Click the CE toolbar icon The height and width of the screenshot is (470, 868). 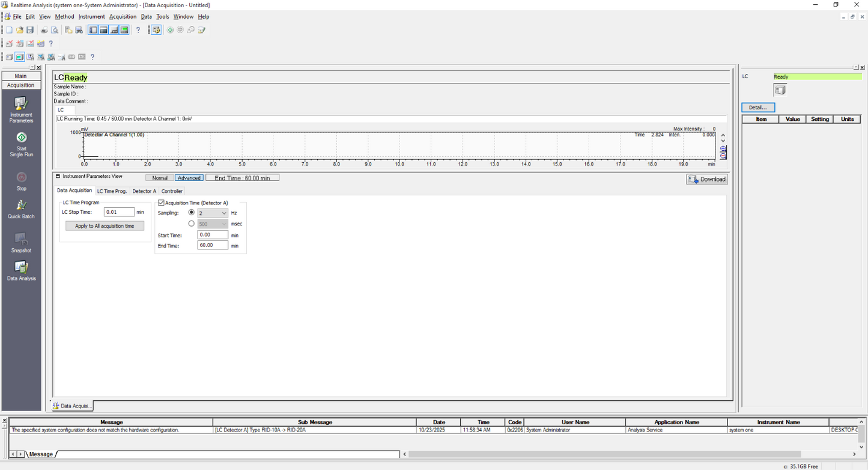tap(82, 56)
